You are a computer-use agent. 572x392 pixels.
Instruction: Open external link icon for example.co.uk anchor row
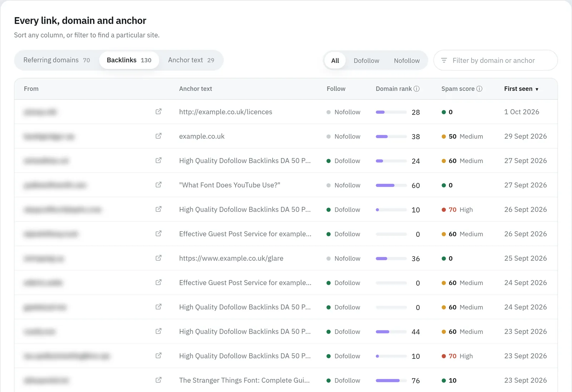(x=158, y=136)
